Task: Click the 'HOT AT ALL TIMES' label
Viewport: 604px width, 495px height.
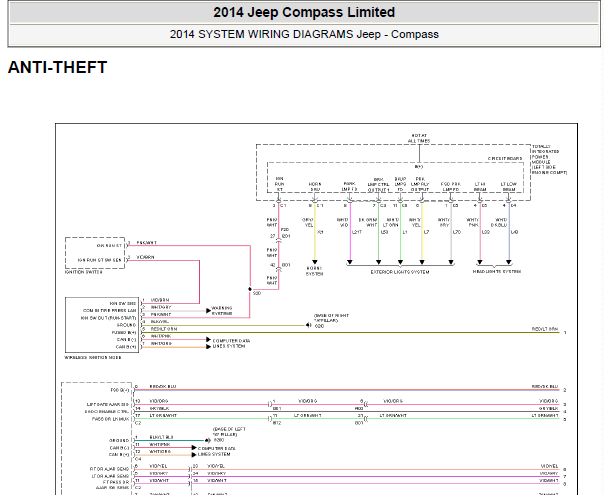Action: click(419, 138)
